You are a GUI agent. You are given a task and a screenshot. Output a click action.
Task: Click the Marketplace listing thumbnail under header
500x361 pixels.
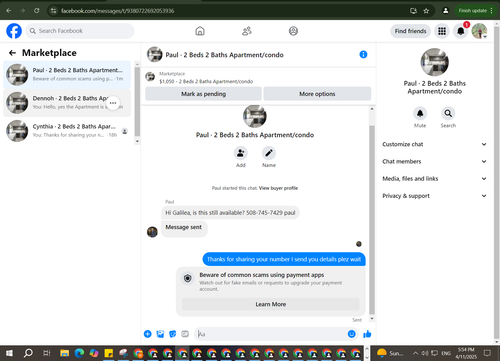[x=150, y=77]
